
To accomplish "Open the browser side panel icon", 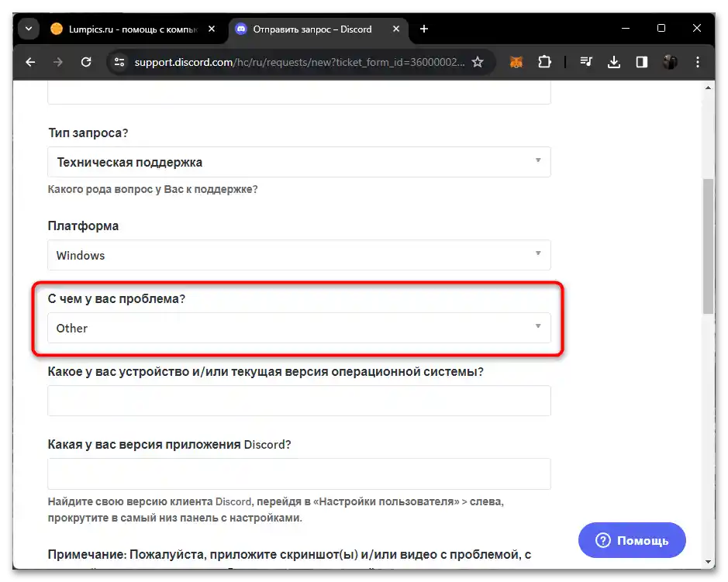I will click(x=642, y=61).
